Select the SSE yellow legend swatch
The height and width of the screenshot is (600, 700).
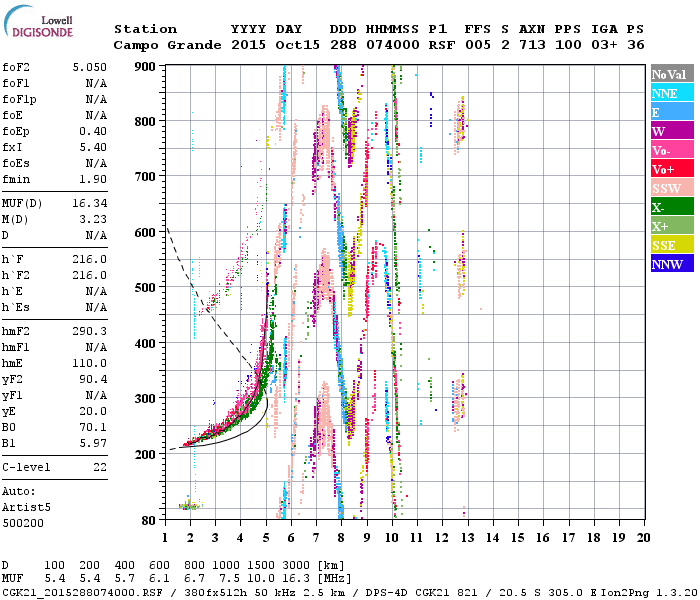(672, 245)
